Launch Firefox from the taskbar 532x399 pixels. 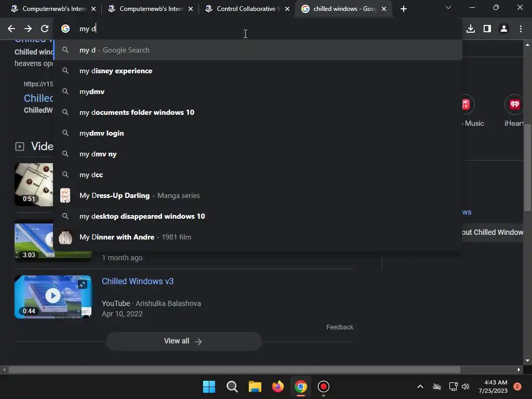[278, 387]
